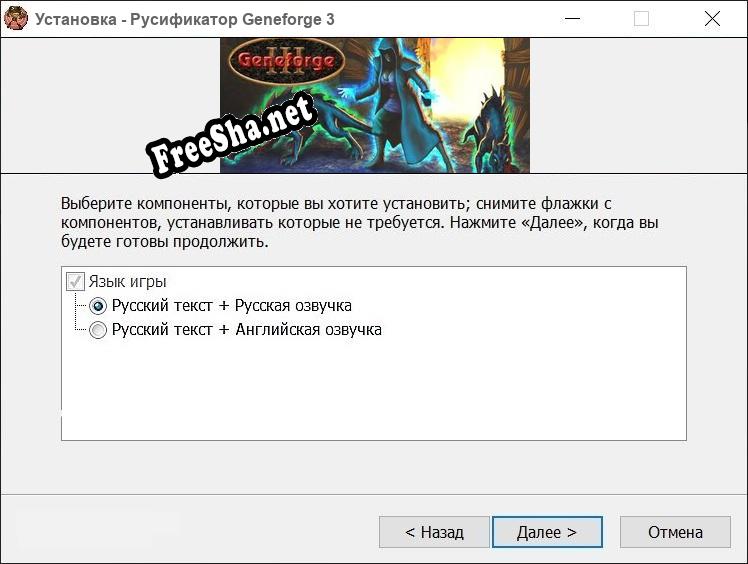Screen dimensions: 748x564
Task: Click the installer icon in the title bar
Action: point(16,19)
